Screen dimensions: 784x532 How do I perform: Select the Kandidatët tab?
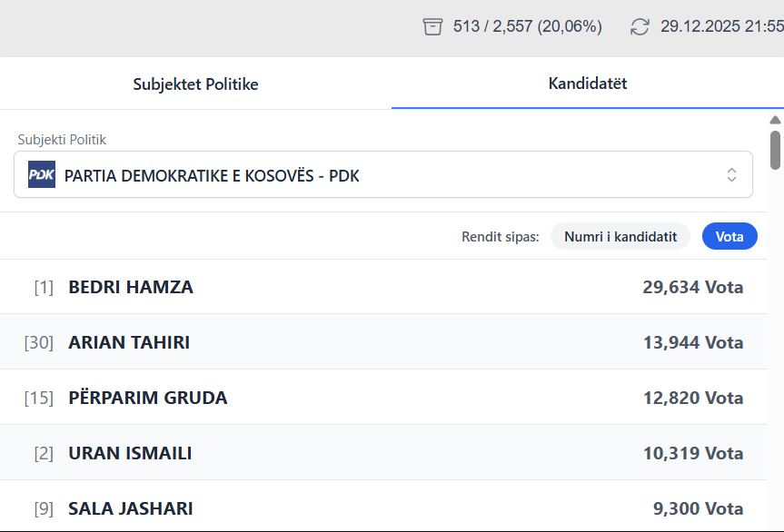pyautogui.click(x=587, y=84)
